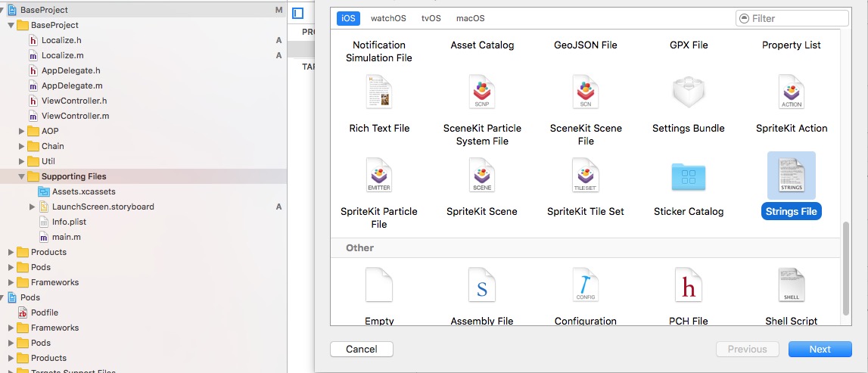Select the Strings File template icon

(x=791, y=175)
